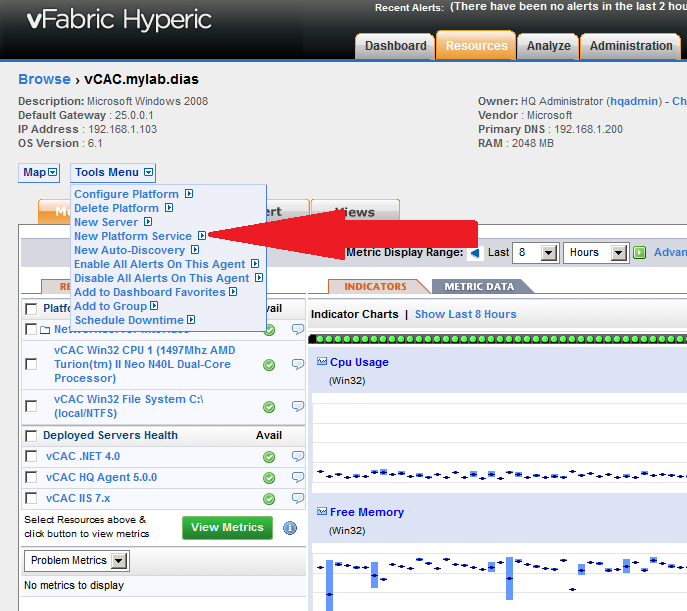Image resolution: width=687 pixels, height=611 pixels.
Task: Follow the Browse breadcrumb link
Action: (x=44, y=79)
